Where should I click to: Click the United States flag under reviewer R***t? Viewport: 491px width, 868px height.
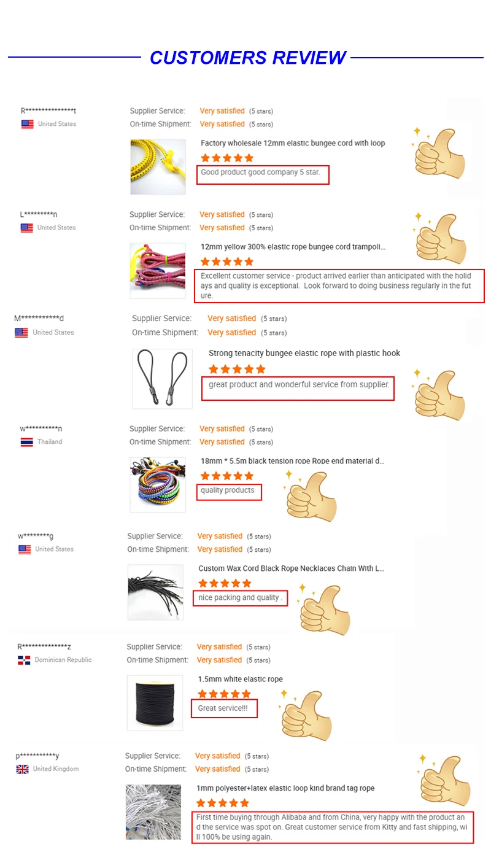coord(27,124)
